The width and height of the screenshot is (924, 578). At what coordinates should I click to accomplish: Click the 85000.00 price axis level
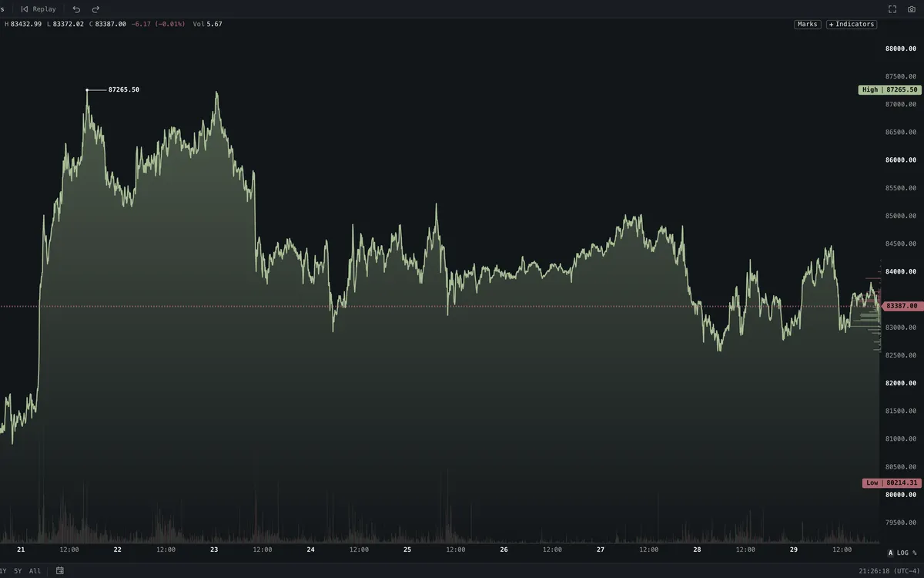901,216
